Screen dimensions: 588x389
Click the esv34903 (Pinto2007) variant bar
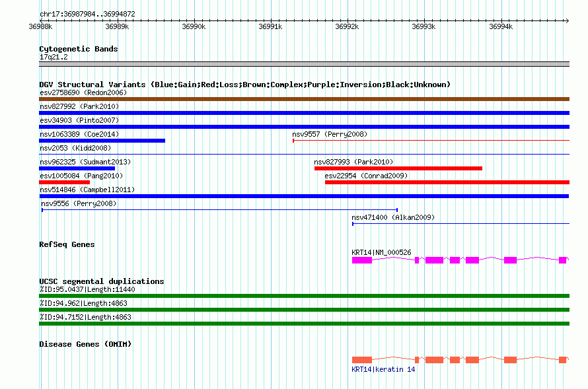[x=304, y=127]
